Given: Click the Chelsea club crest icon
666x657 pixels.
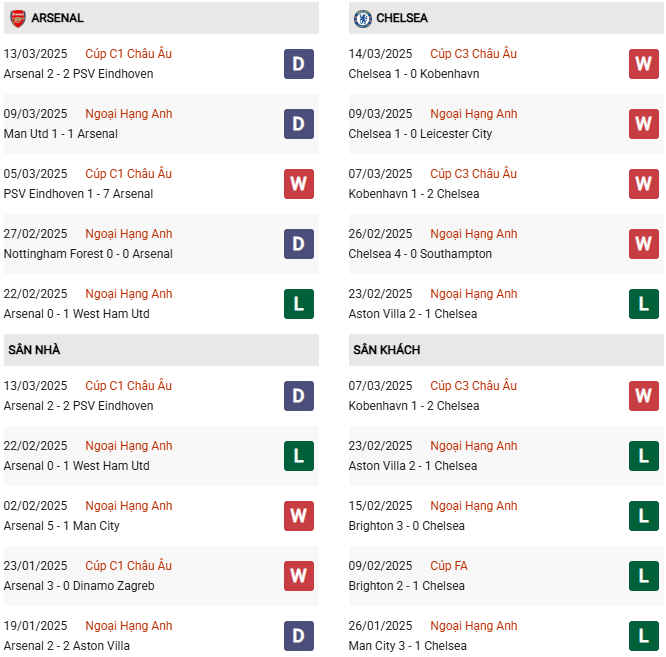Looking at the screenshot, I should click(x=363, y=18).
